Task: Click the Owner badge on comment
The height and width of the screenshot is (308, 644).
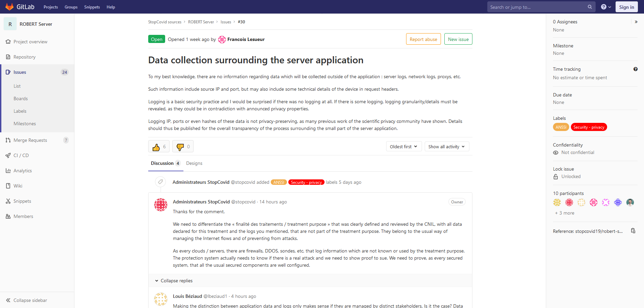Action: (457, 202)
